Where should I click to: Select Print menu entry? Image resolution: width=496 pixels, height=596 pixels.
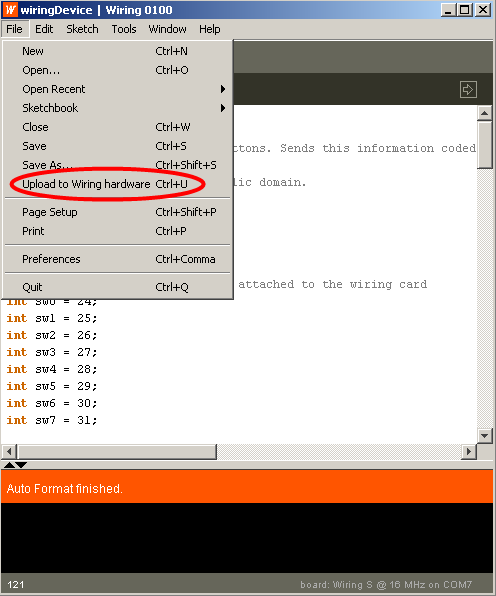pyautogui.click(x=118, y=231)
